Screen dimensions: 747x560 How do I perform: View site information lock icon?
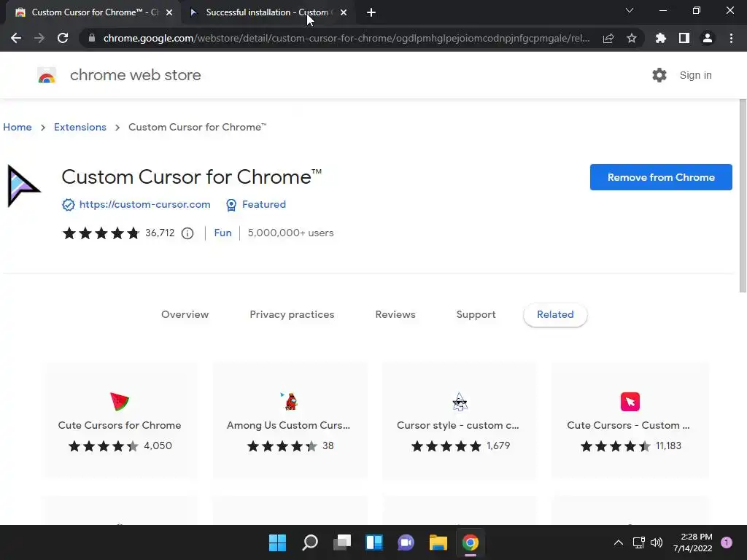[92, 38]
